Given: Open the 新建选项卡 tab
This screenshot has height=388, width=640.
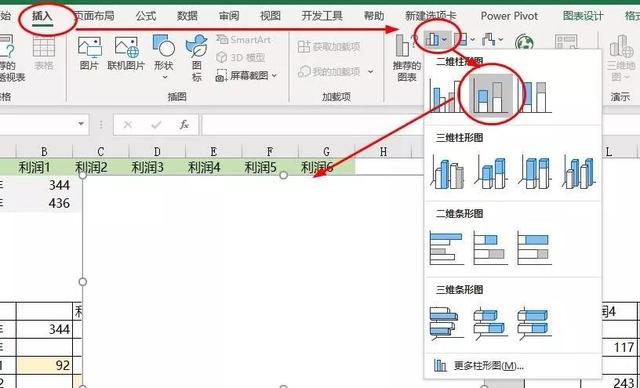Looking at the screenshot, I should coord(431,16).
